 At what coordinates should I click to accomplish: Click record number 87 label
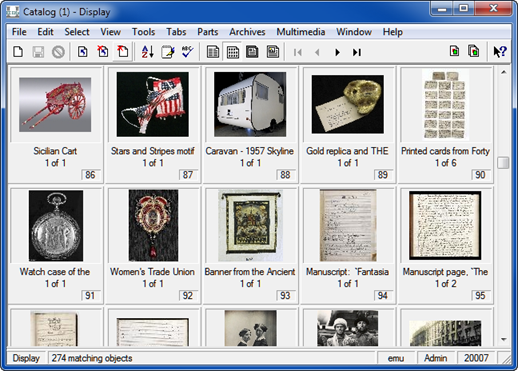point(188,175)
